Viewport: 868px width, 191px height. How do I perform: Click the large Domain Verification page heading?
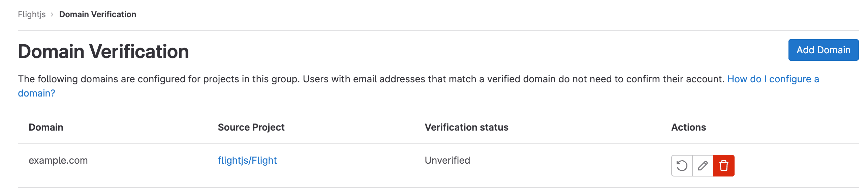103,51
